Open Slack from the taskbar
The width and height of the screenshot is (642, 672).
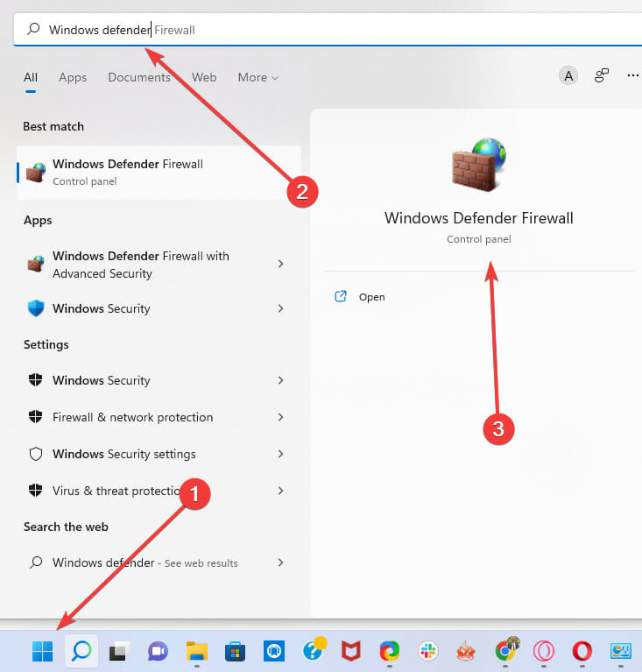click(428, 652)
